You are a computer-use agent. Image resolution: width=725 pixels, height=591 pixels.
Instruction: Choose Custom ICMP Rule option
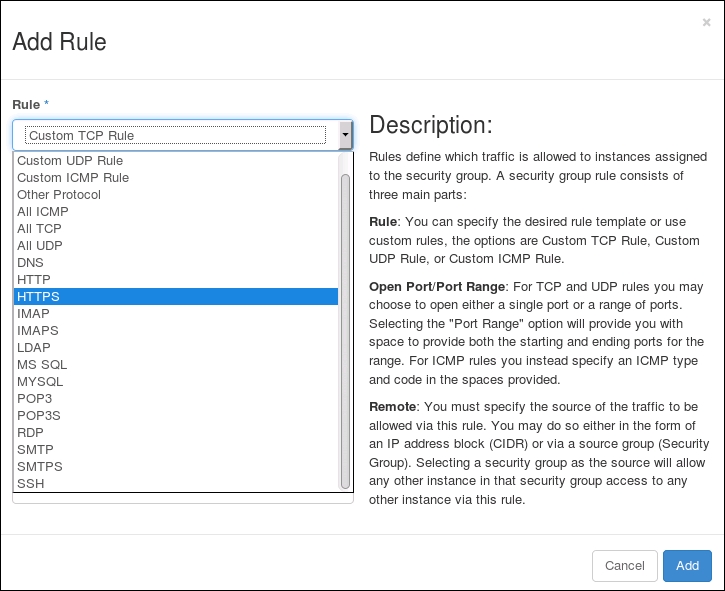tap(73, 177)
